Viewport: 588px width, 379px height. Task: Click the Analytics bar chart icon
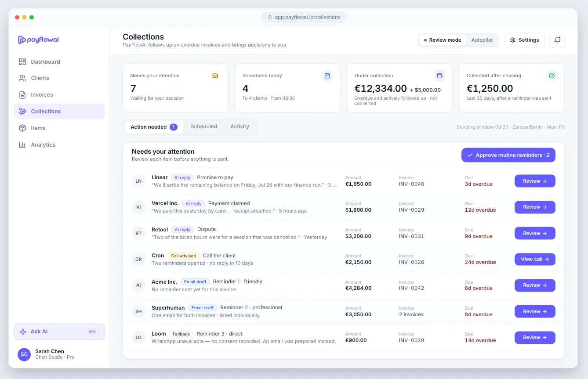[x=22, y=145]
